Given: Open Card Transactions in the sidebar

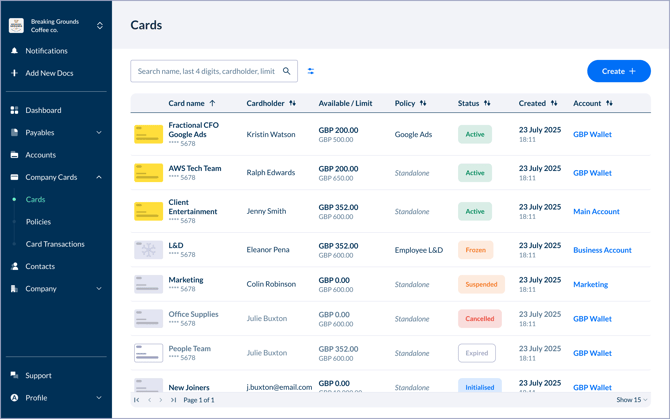Looking at the screenshot, I should 55,244.
